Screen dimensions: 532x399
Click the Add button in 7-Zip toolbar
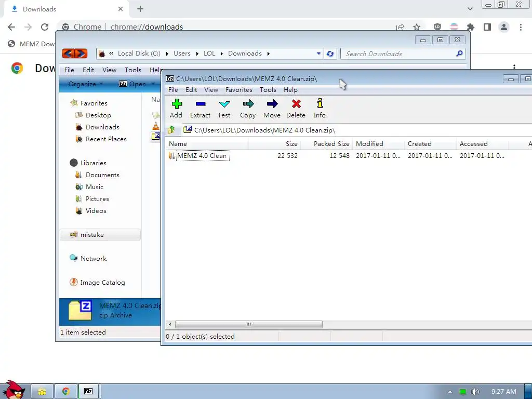(x=176, y=109)
